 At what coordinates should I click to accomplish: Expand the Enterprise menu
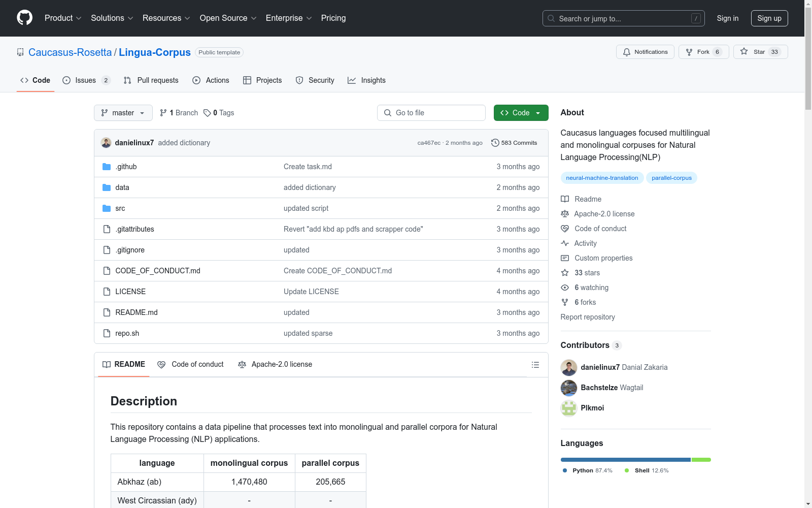pos(289,18)
